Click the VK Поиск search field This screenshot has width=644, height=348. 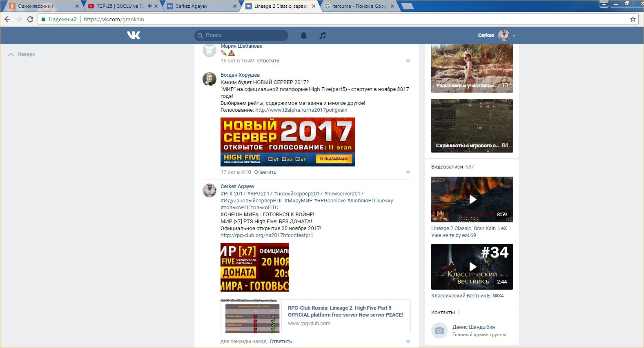(241, 35)
